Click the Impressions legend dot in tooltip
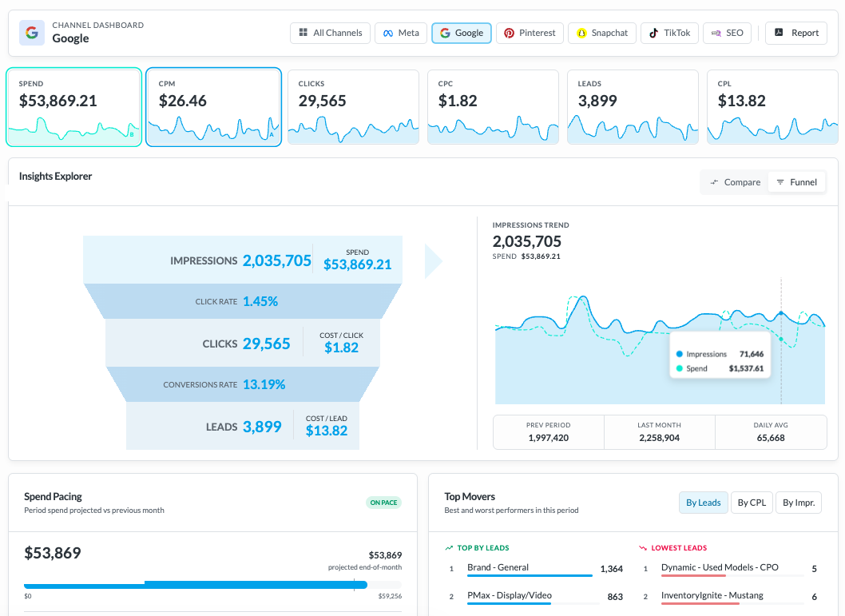The image size is (845, 616). click(680, 354)
